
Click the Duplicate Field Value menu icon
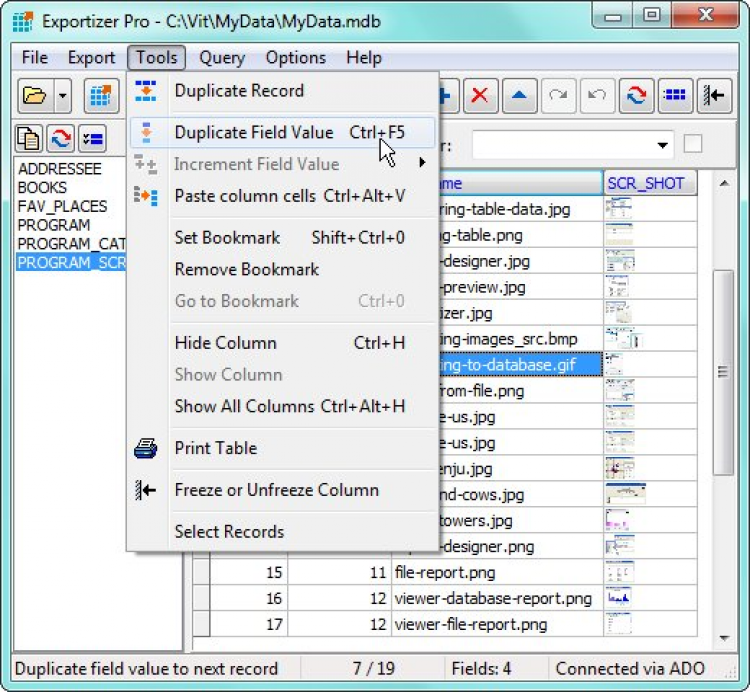point(146,132)
